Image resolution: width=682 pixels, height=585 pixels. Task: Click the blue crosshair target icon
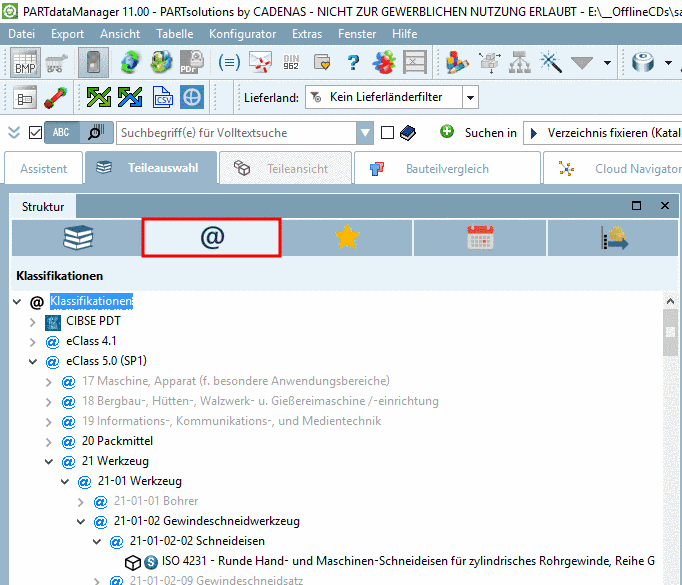tap(192, 97)
